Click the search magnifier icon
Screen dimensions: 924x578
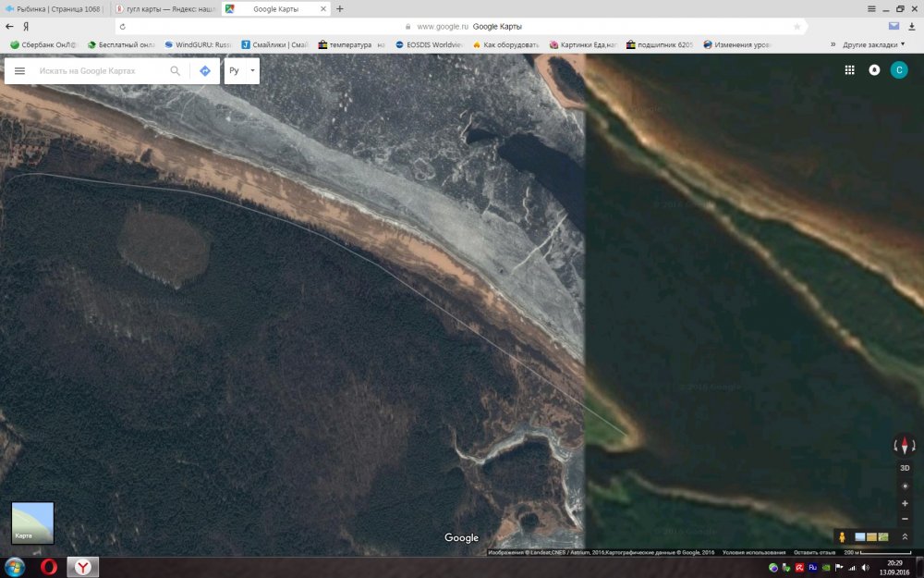[175, 71]
